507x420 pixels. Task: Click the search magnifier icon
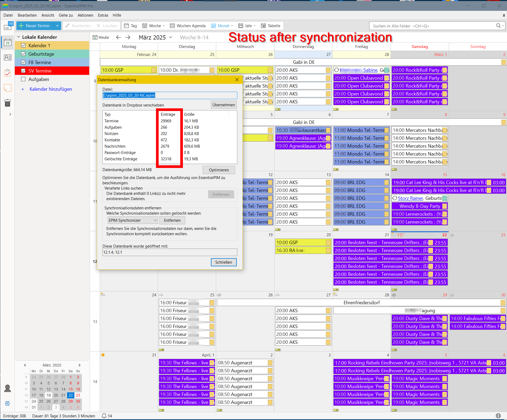[x=498, y=26]
